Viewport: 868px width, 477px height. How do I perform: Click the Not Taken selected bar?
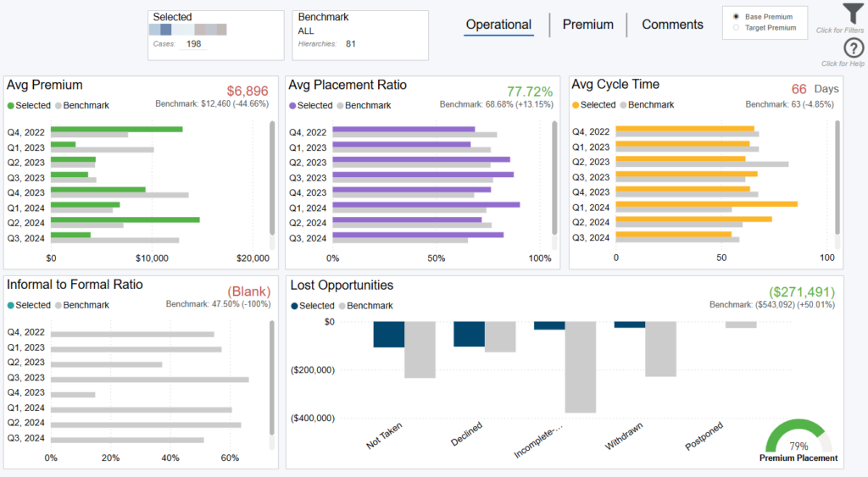click(x=389, y=334)
